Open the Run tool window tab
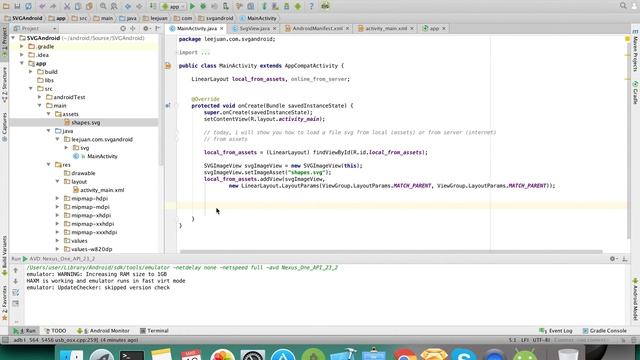 pos(24,331)
